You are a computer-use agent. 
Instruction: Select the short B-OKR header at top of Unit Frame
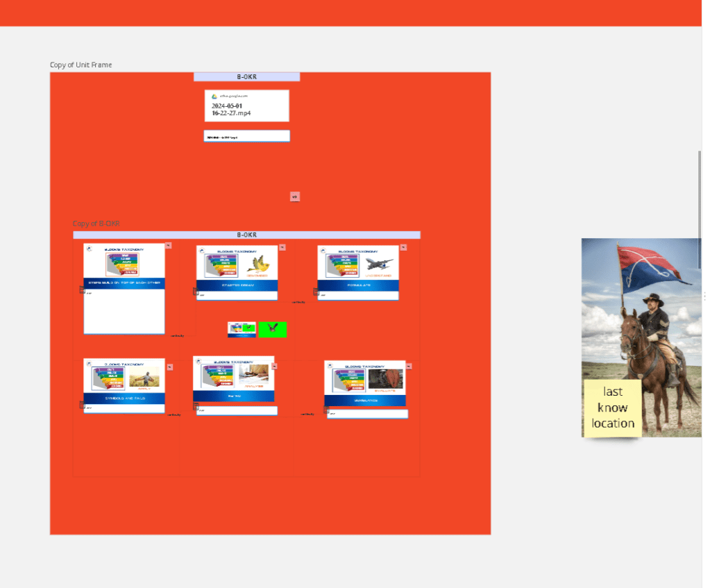pos(247,77)
